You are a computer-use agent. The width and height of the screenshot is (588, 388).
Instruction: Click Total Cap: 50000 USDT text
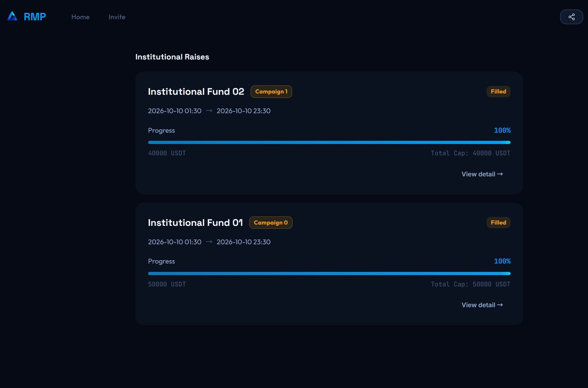tap(471, 284)
